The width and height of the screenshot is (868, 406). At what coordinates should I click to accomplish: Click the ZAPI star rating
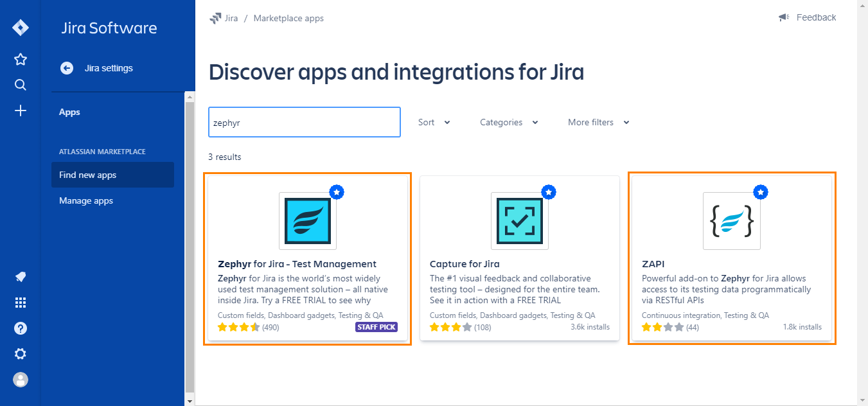[662, 327]
